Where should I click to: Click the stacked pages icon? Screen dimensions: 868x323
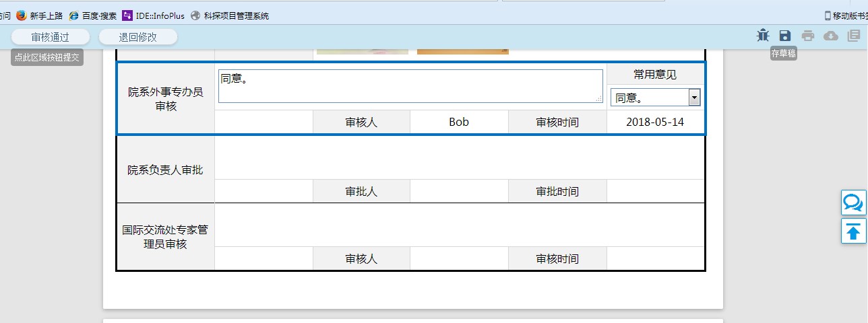[x=854, y=36]
